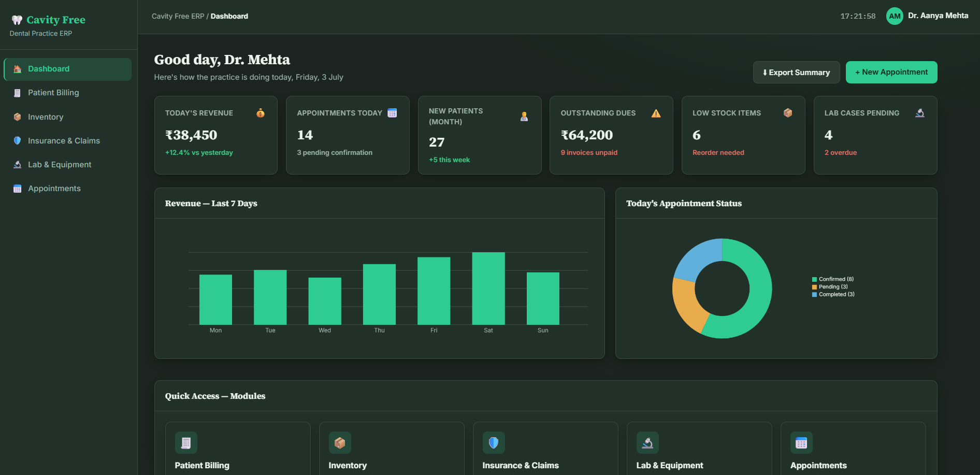Screen dimensions: 980x475
Task: Create a New Appointment
Action: pyautogui.click(x=891, y=73)
